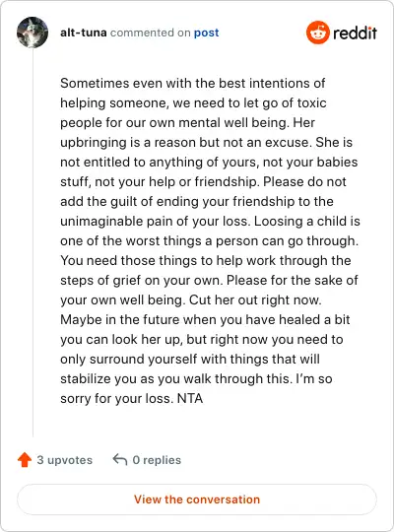This screenshot has width=394, height=532.
Task: Open the alt-tuna user avatar
Action: (33, 33)
